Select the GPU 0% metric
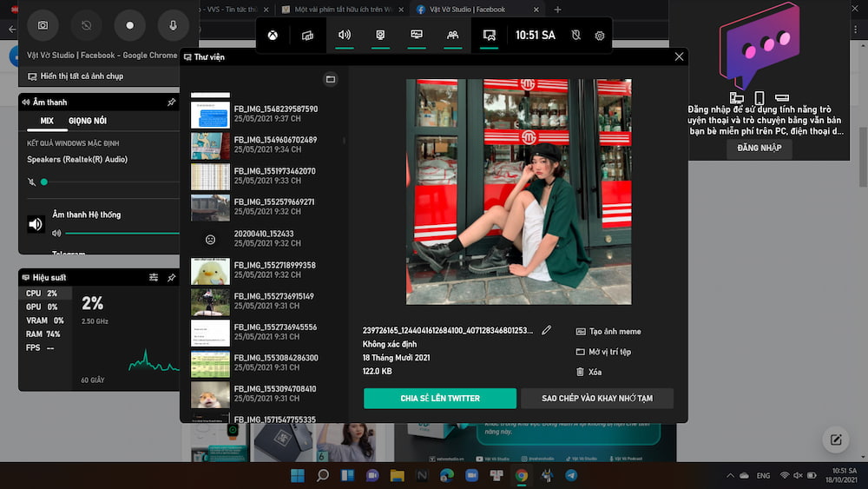This screenshot has height=489, width=868. click(x=46, y=307)
